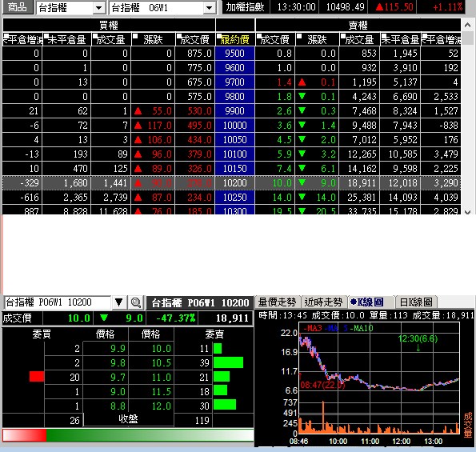The width and height of the screenshot is (476, 452).
Task: Open the 台指權 06W1 contract dropdown arrow
Action: click(209, 8)
